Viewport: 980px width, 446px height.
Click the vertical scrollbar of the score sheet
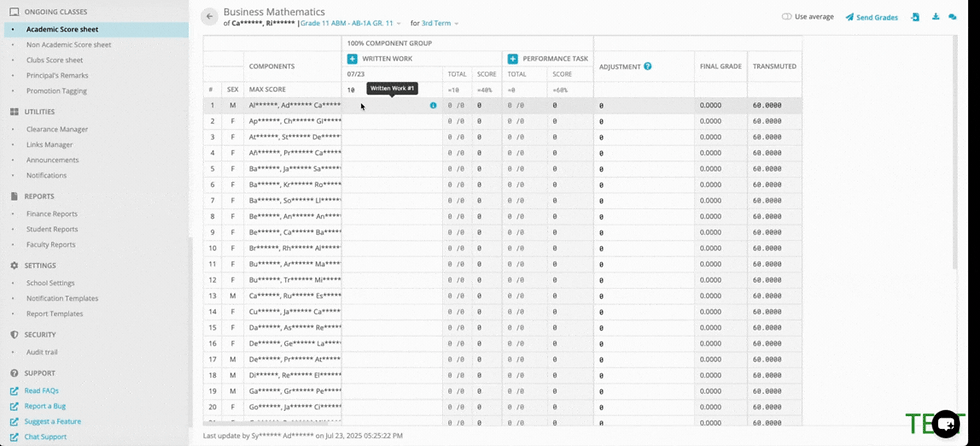(954, 152)
